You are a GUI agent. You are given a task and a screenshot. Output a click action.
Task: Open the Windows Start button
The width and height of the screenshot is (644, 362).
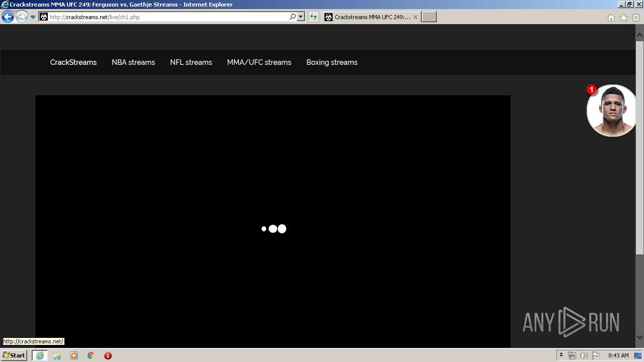pyautogui.click(x=14, y=355)
